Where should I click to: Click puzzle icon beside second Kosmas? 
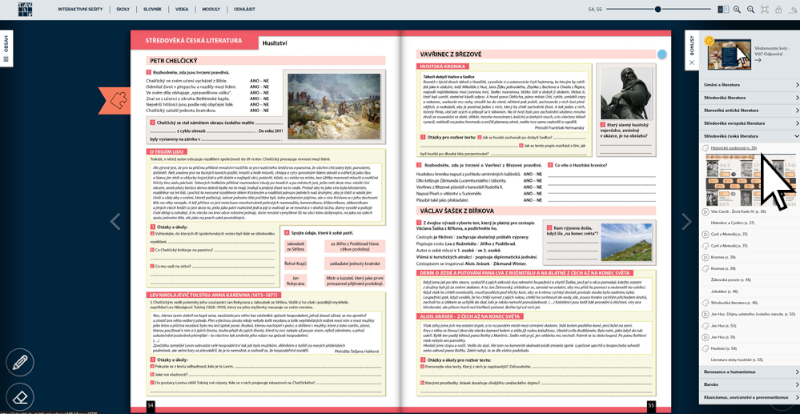(706, 268)
